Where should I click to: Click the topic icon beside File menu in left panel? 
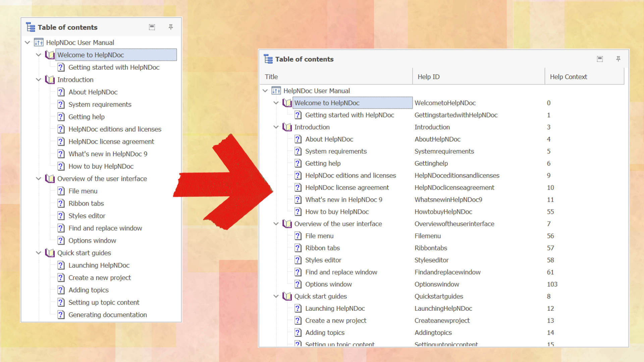[61, 191]
